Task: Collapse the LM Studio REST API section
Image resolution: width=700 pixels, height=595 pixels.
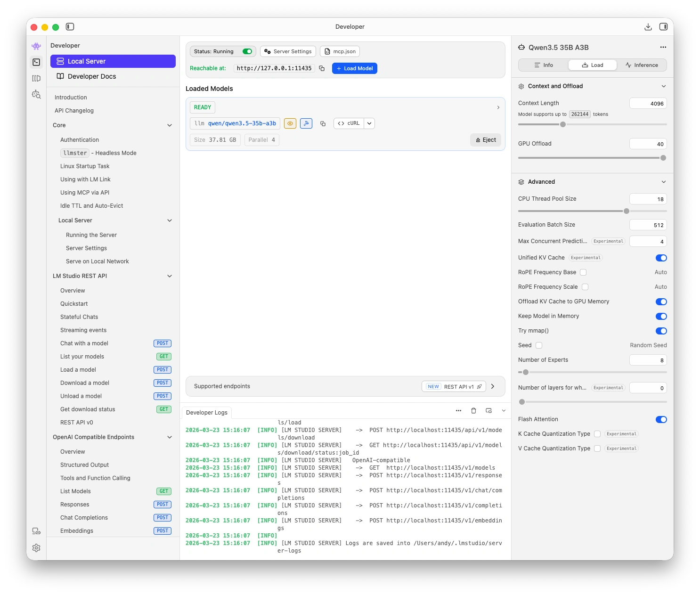Action: 170,276
